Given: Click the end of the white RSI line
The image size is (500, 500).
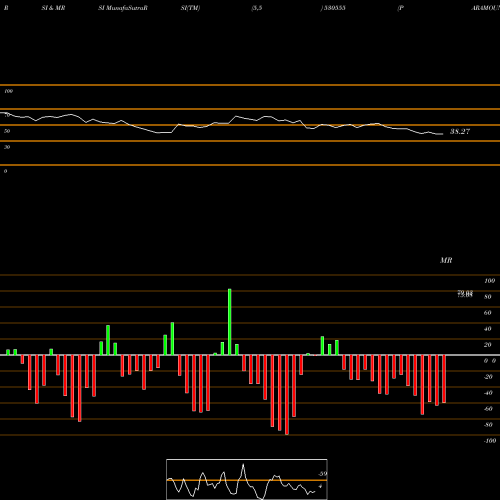Looking at the screenshot, I should point(442,134).
